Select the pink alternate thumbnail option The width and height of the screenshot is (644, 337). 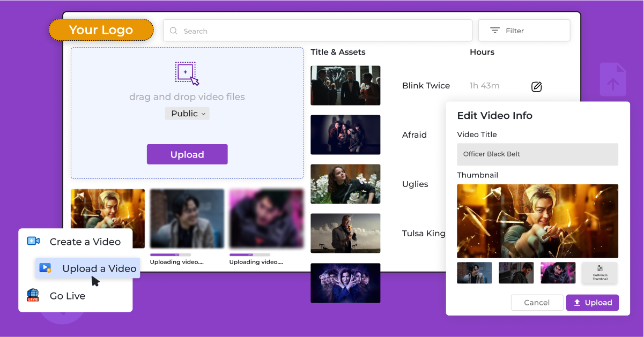(558, 272)
